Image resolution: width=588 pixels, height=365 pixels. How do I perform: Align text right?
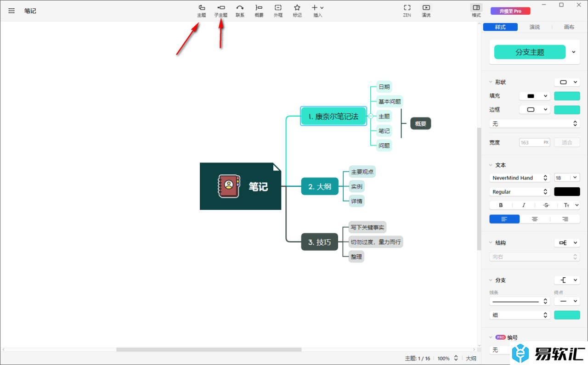(x=565, y=219)
